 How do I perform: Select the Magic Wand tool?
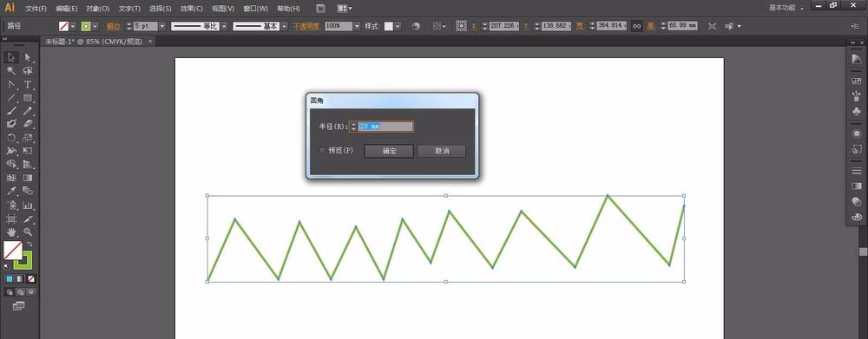click(11, 71)
